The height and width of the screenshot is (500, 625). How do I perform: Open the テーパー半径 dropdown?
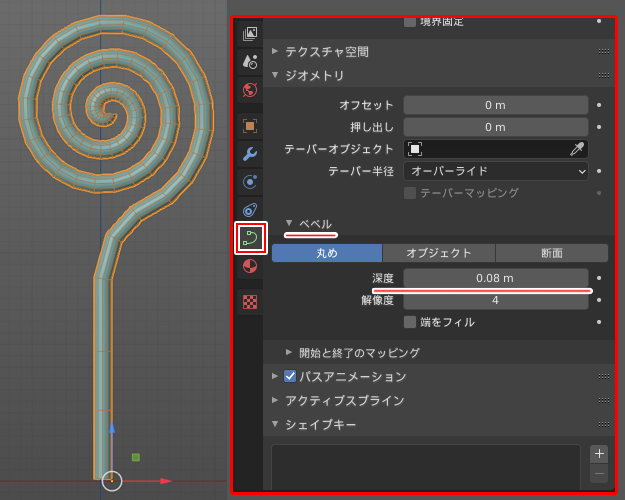coord(495,171)
